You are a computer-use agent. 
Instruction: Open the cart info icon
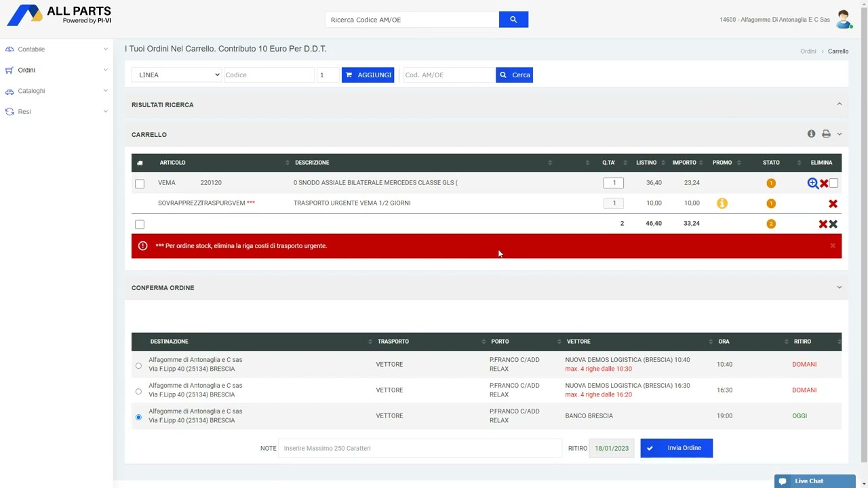[811, 134]
